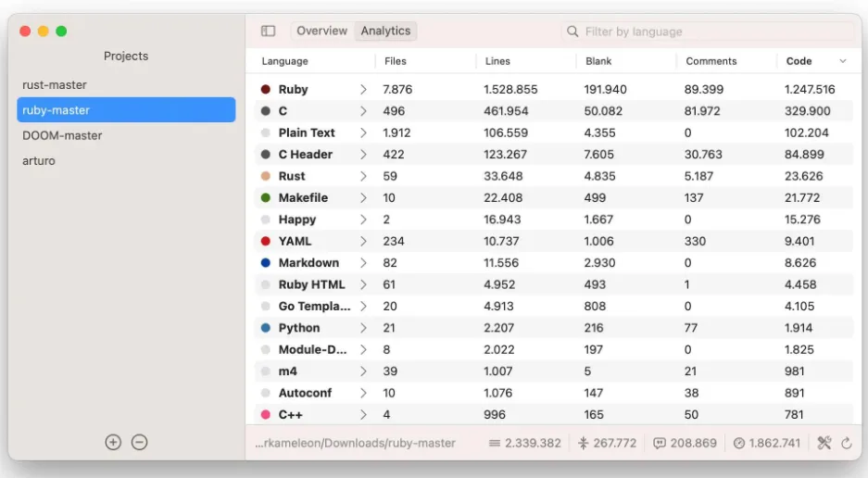The width and height of the screenshot is (868, 478).
Task: Expand the C language row chevron
Action: pos(363,111)
